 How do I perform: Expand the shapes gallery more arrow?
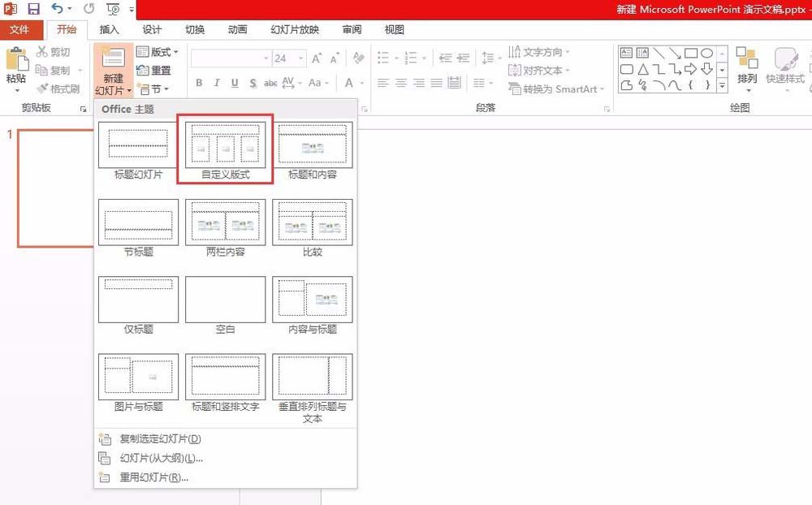click(x=722, y=86)
